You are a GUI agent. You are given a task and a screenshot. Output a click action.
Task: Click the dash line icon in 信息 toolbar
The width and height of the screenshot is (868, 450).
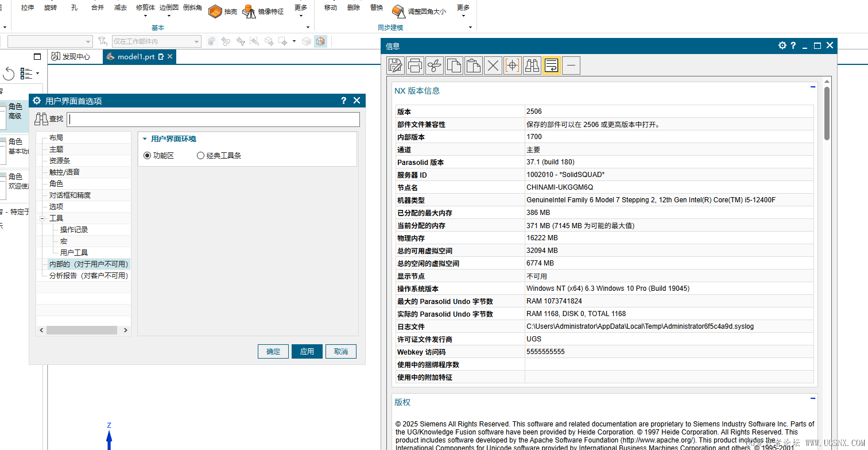tap(571, 66)
